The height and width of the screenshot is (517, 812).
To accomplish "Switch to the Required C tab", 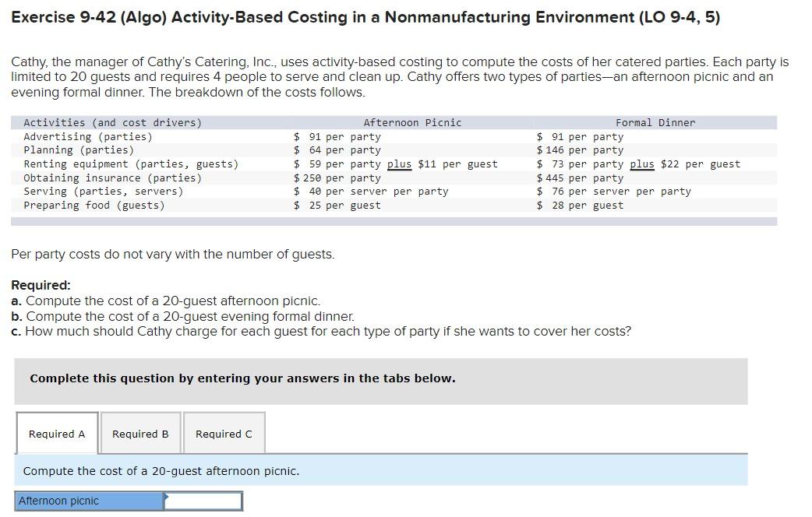I will (x=224, y=434).
